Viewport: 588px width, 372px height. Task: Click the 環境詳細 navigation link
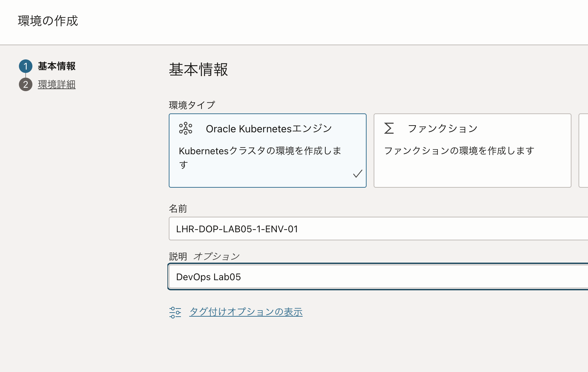tap(56, 85)
